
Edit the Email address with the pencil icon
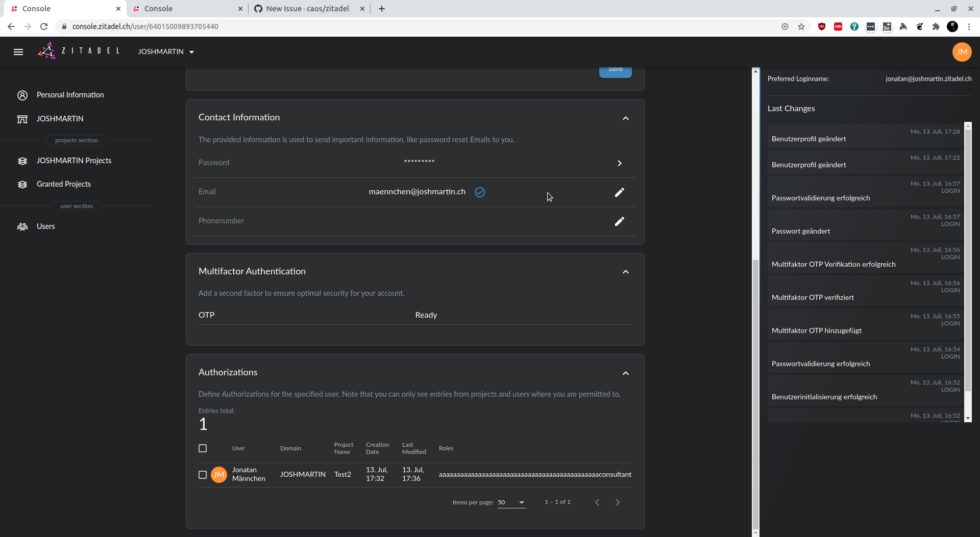click(x=620, y=193)
